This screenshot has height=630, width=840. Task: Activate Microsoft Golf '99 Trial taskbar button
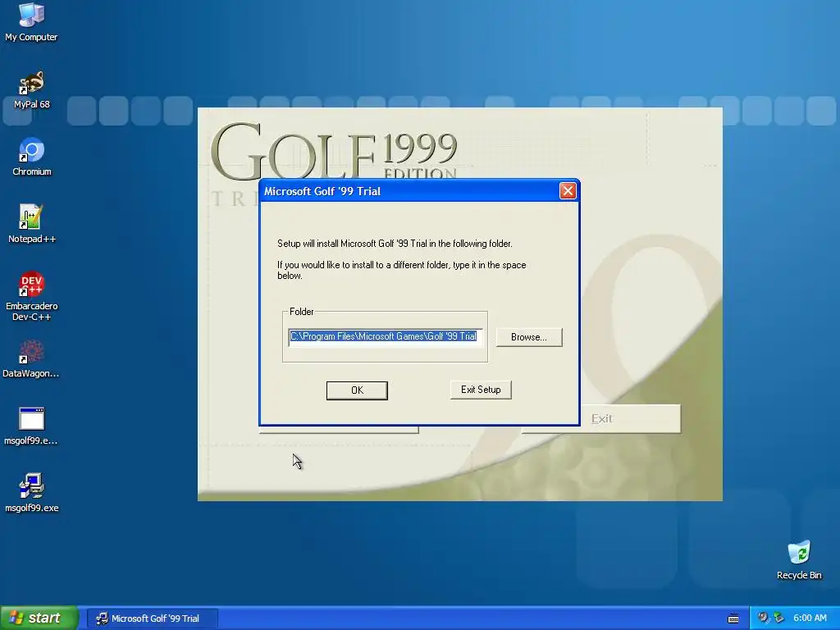[153, 619]
